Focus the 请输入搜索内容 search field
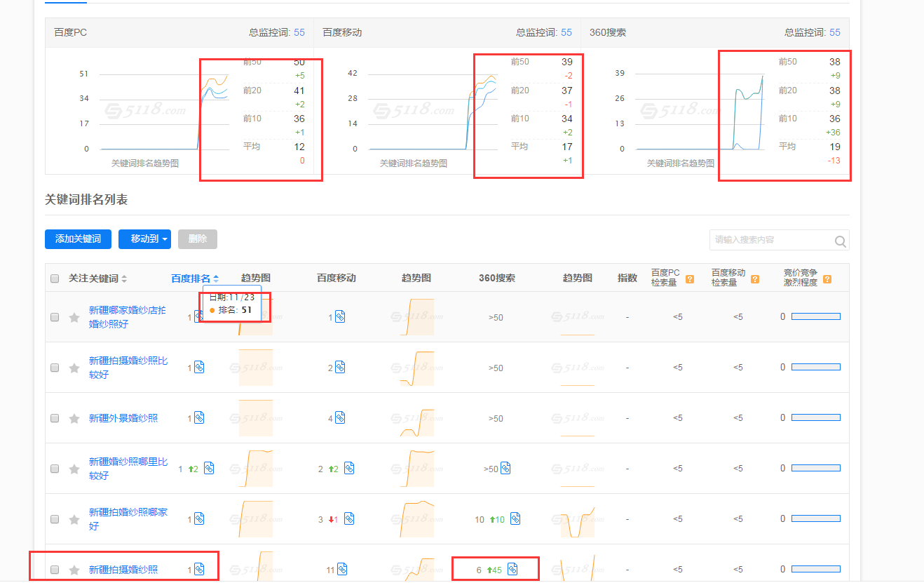The width and height of the screenshot is (924, 583). pos(770,240)
